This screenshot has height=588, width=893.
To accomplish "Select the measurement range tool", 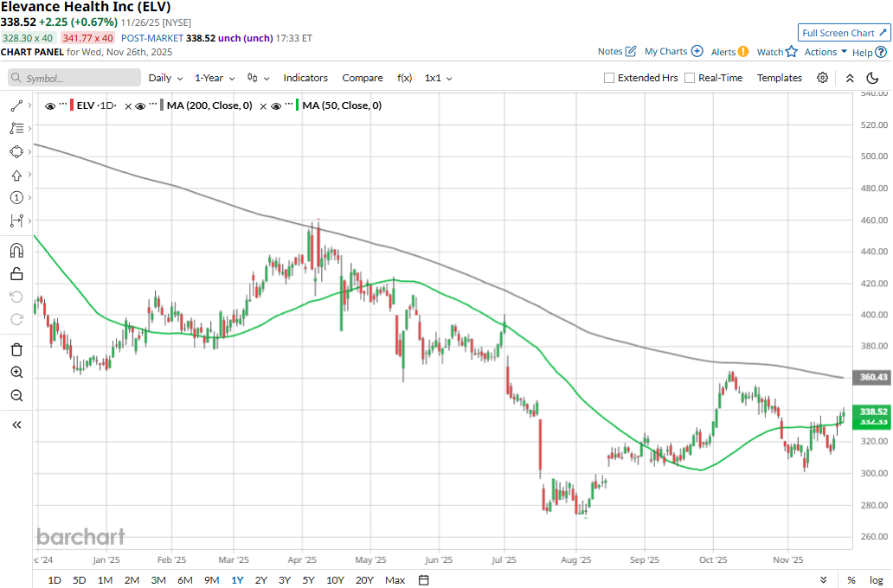I will 16,220.
